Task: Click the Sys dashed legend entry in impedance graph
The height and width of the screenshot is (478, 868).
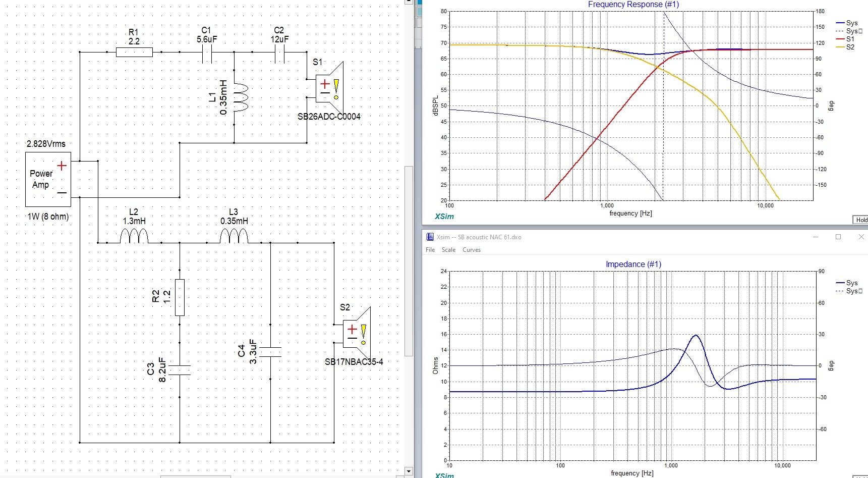Action: tap(849, 291)
